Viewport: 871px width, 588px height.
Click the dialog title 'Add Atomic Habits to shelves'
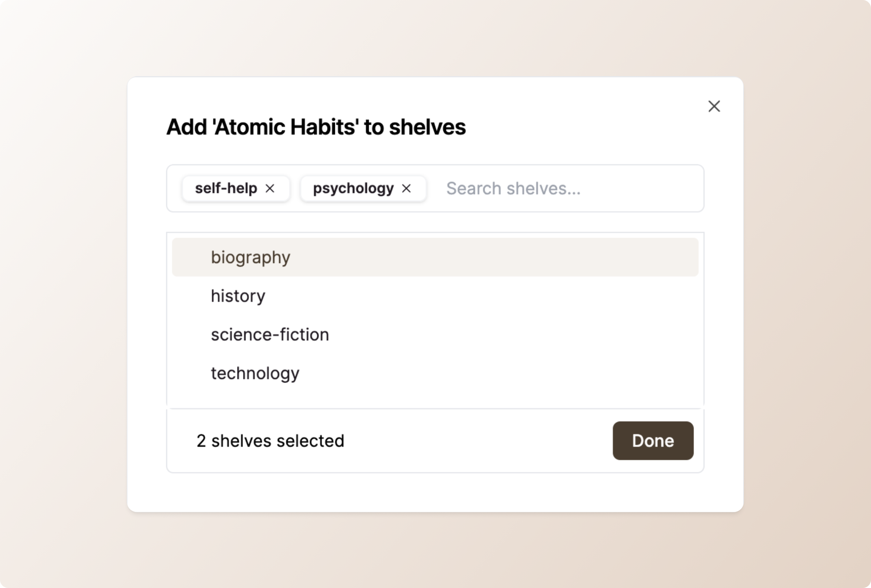316,127
